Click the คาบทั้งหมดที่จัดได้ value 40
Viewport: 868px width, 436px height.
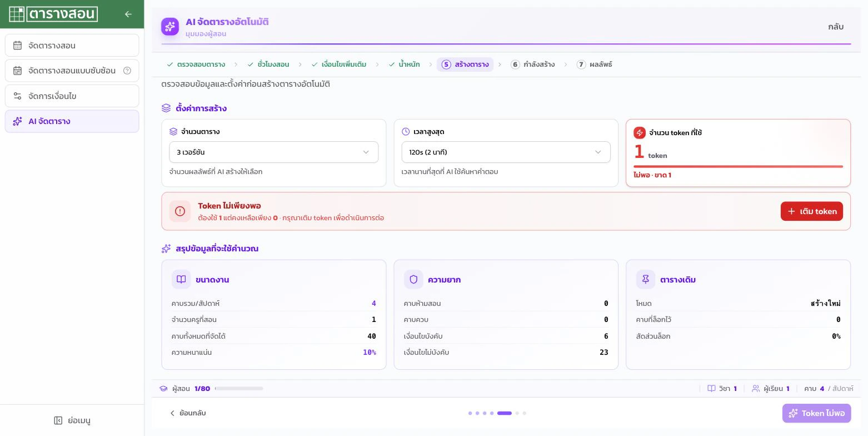[372, 336]
